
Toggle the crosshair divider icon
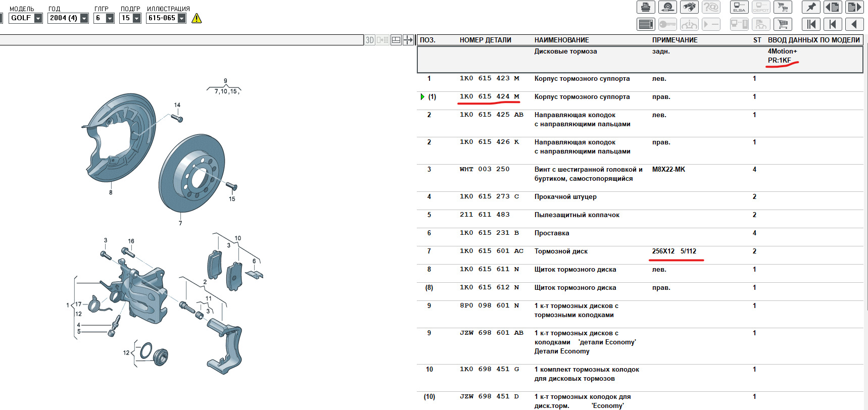point(408,40)
